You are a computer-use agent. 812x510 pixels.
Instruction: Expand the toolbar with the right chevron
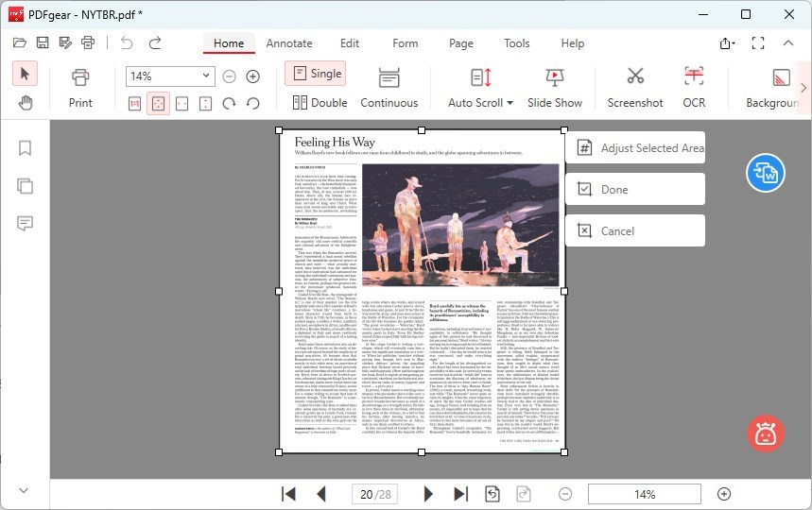(803, 88)
